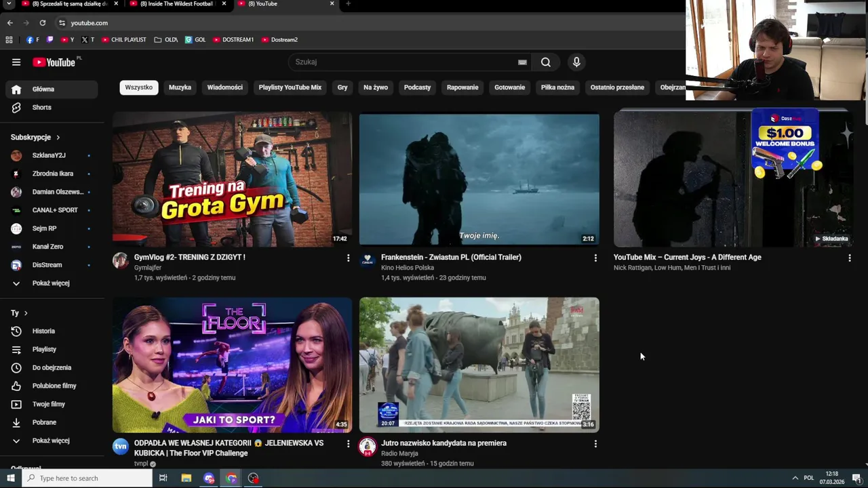Click the YouTube logo
Screen dimensions: 868x488
tap(54, 62)
